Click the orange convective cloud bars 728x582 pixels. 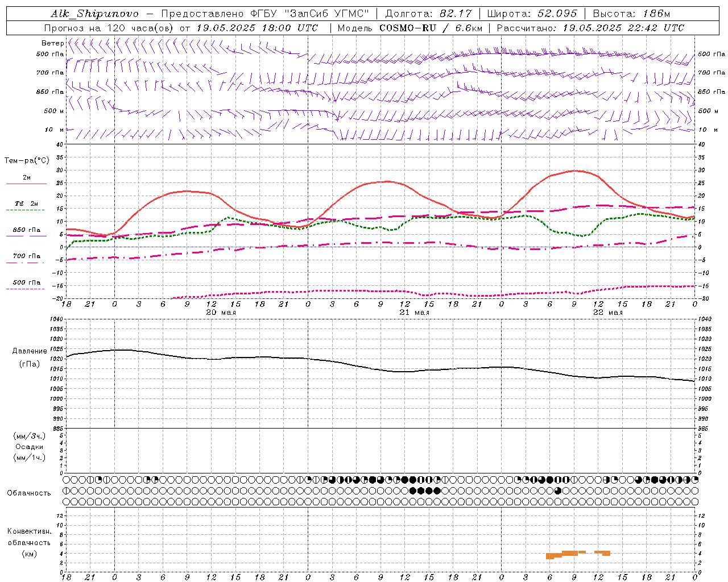tap(578, 554)
